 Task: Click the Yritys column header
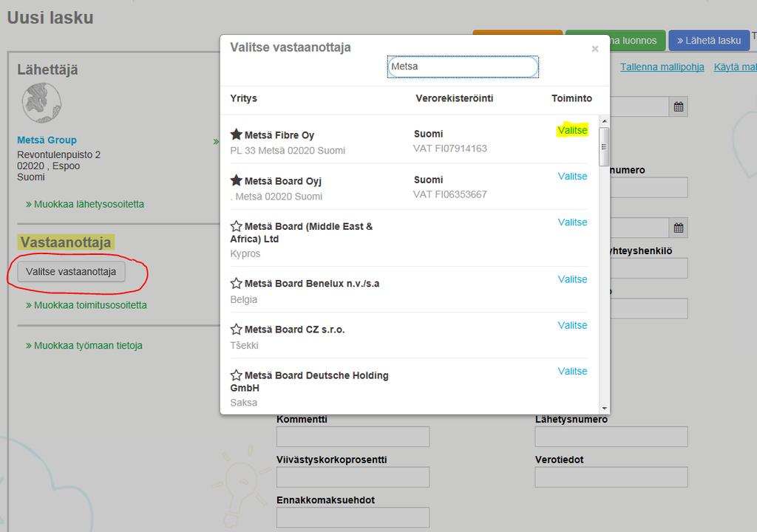tap(243, 98)
